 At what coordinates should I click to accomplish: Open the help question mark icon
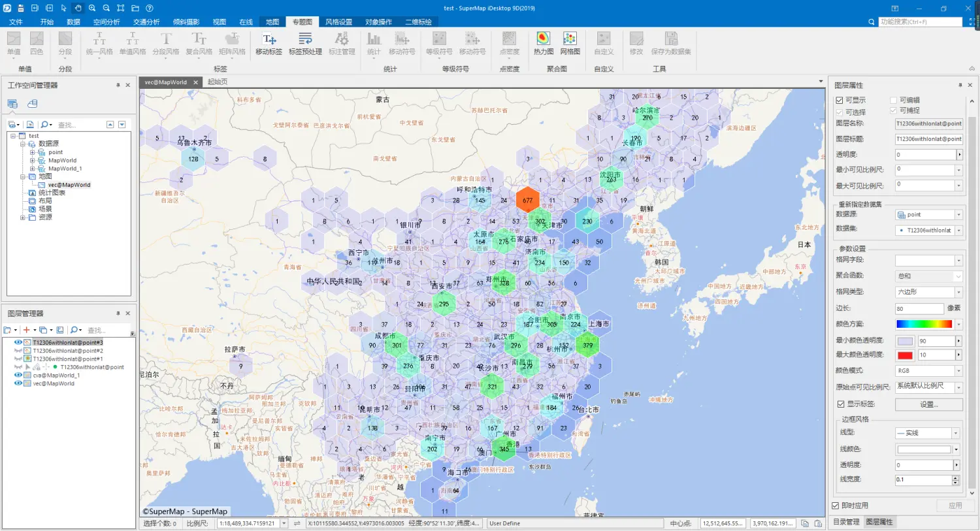pos(150,8)
